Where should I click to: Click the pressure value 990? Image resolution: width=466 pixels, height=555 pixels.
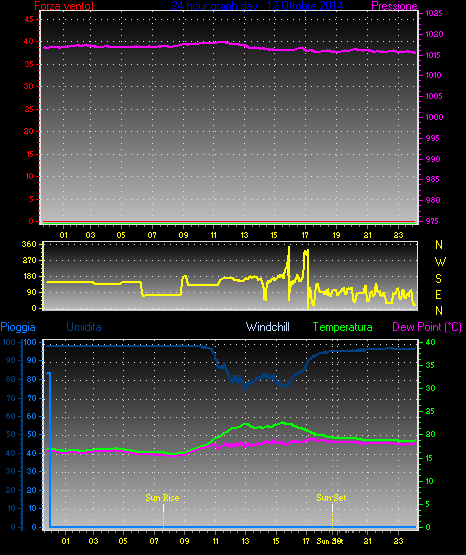[x=433, y=159]
